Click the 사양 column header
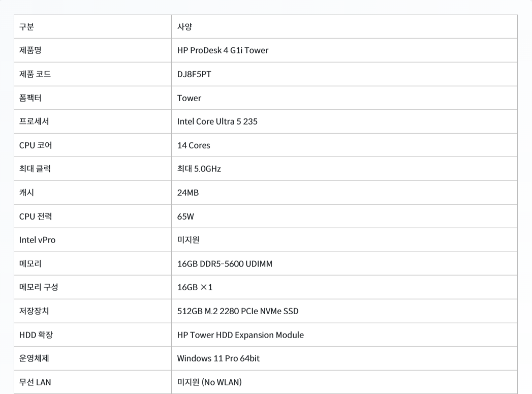This screenshot has height=394, width=532. coord(184,26)
